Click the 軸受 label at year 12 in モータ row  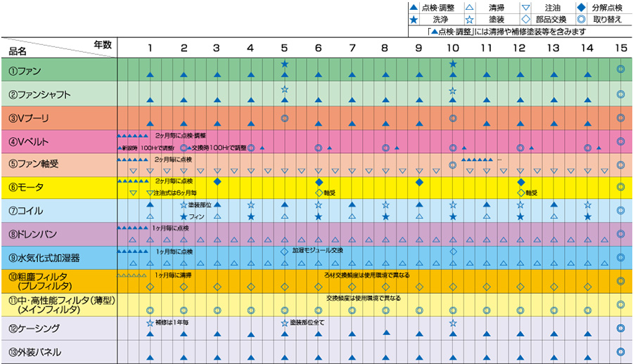532,193
